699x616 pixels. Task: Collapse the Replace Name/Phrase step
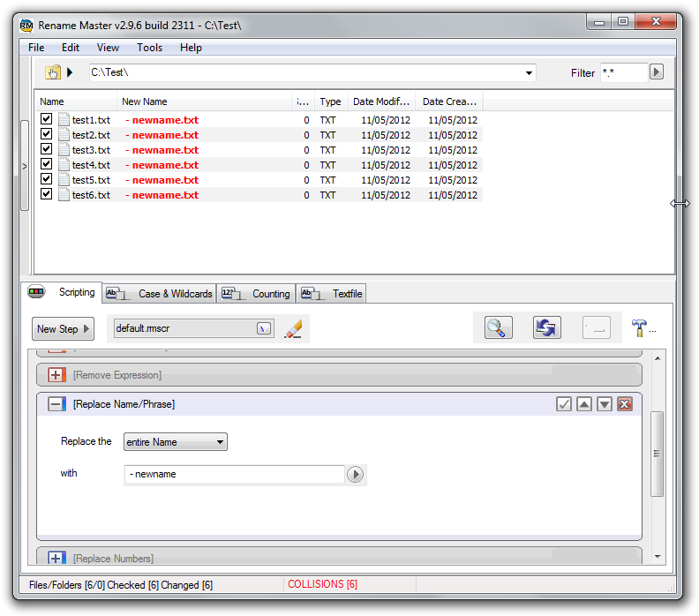click(56, 404)
